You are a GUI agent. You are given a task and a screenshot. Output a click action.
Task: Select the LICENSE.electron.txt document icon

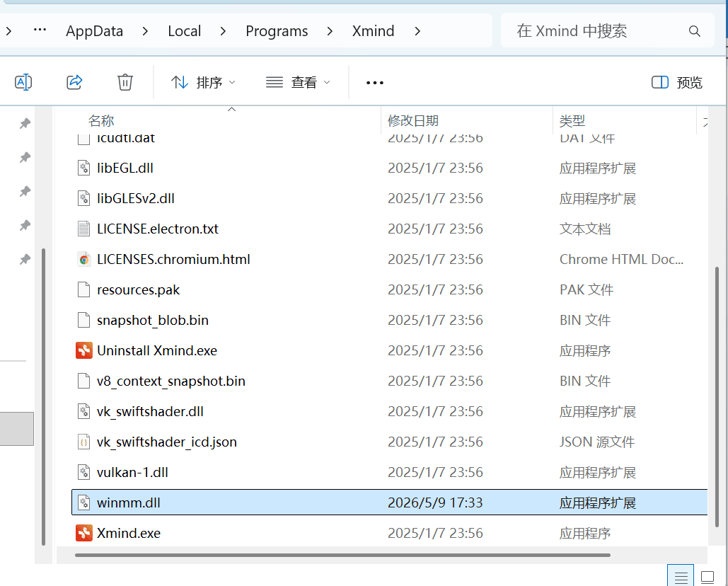pyautogui.click(x=83, y=229)
